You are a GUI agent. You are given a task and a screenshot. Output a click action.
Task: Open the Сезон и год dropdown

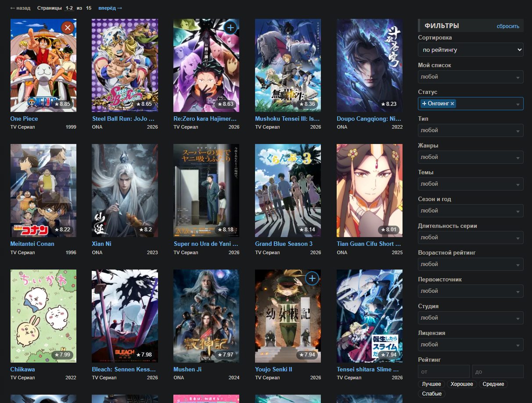[x=471, y=211]
